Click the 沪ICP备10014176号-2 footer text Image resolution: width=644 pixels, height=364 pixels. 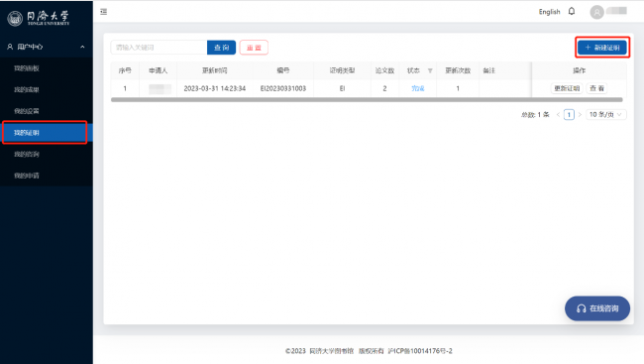pyautogui.click(x=420, y=351)
